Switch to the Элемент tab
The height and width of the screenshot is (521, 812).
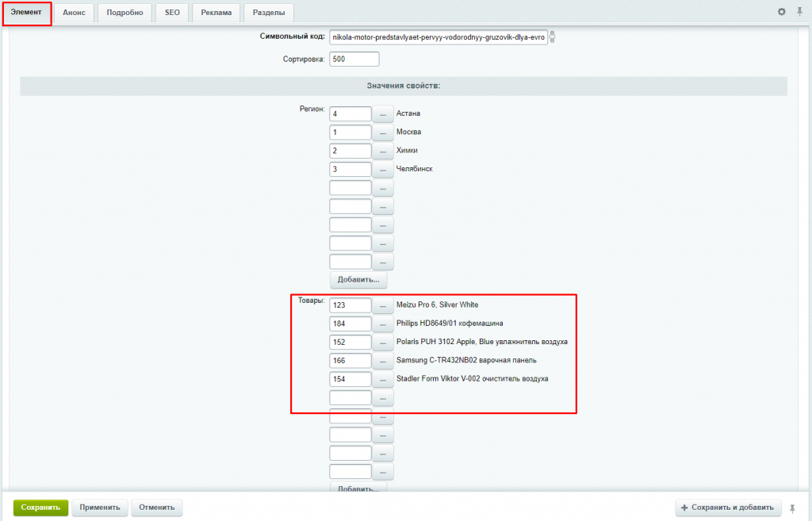[26, 13]
